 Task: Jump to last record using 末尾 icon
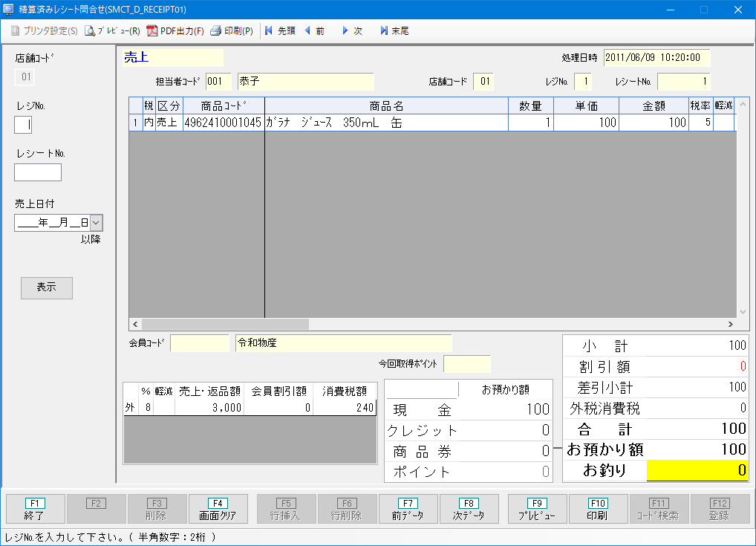[394, 32]
